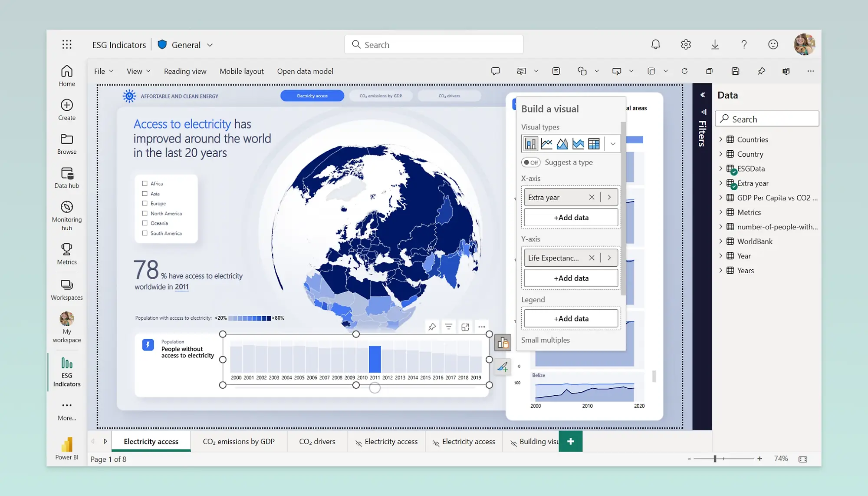Open the File menu

coord(99,71)
